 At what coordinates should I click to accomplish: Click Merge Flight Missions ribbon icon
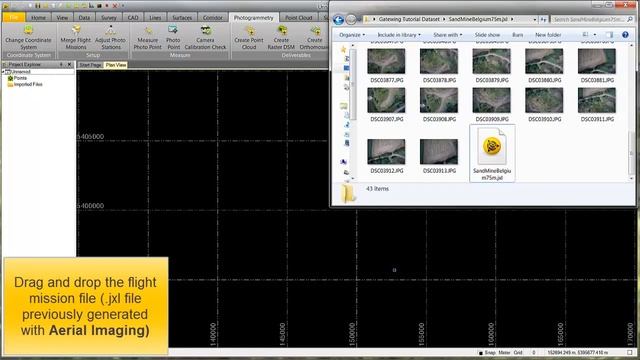tap(76, 30)
